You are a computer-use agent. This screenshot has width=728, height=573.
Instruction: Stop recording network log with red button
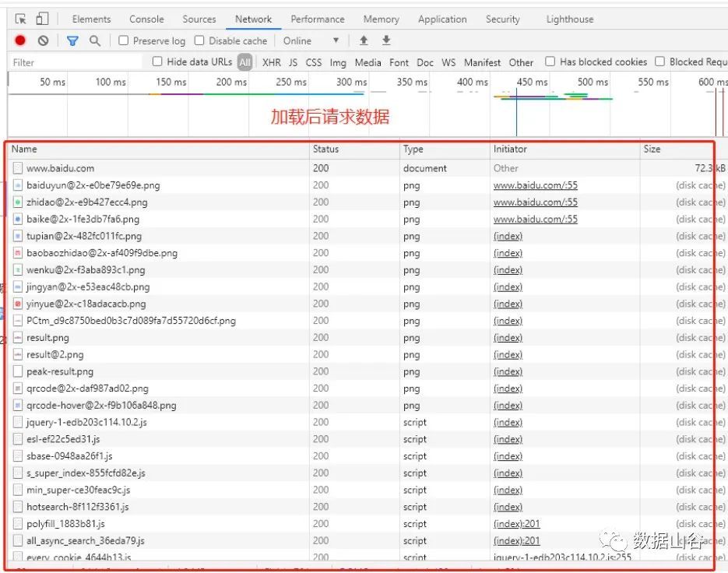coord(20,40)
